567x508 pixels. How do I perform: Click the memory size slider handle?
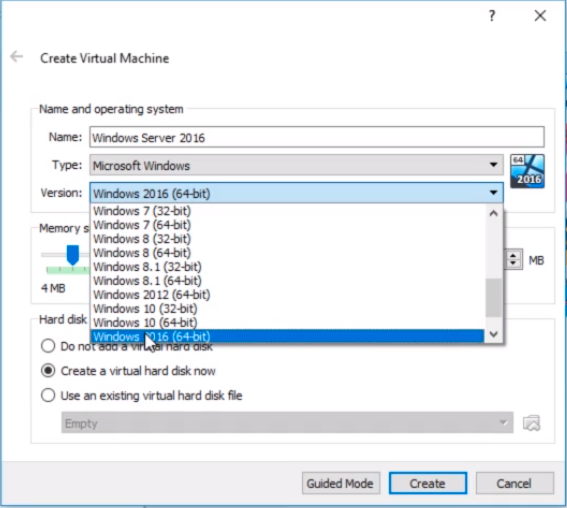click(73, 255)
